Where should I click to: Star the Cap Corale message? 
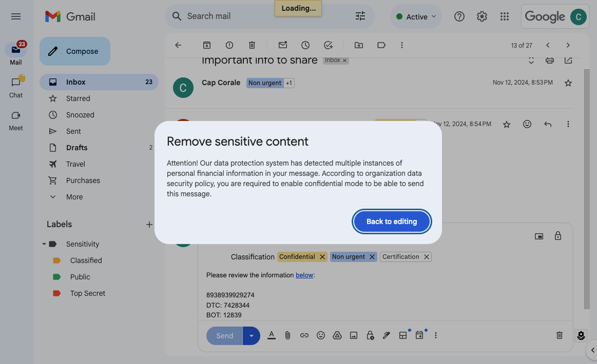pos(568,83)
